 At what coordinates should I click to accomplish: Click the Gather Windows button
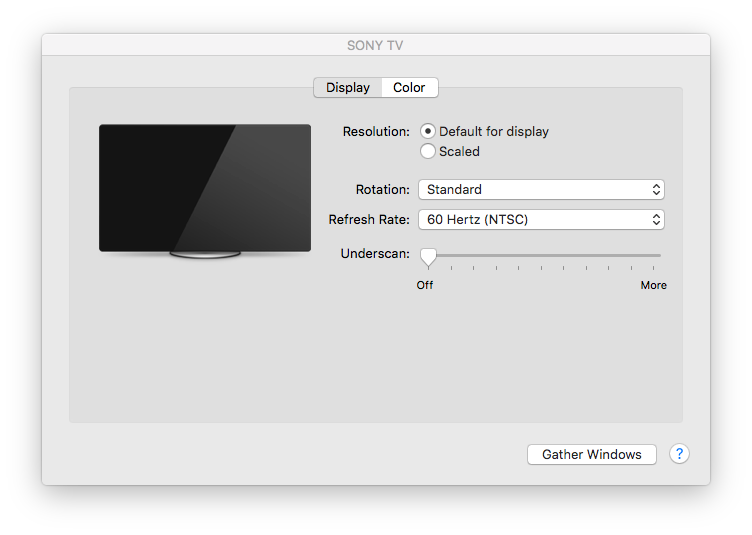592,454
